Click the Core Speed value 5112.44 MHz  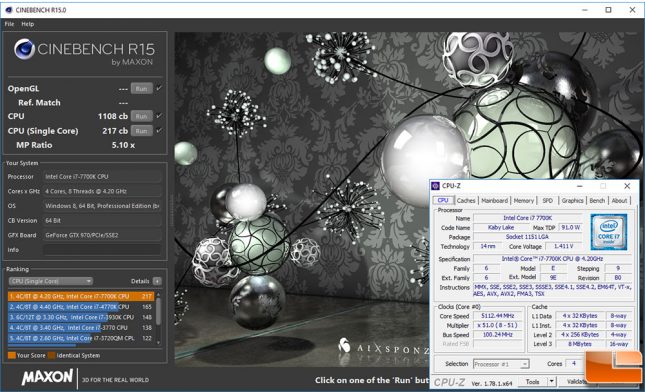(498, 316)
